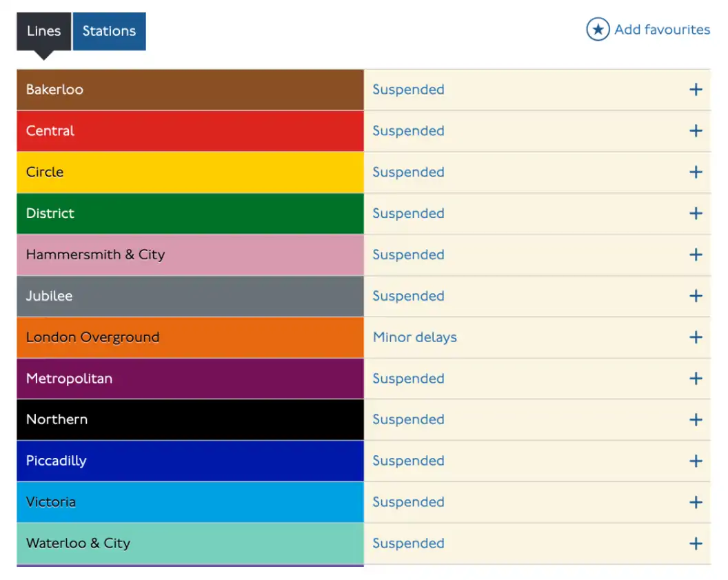The width and height of the screenshot is (728, 580).
Task: Select the yellow Circle line label
Action: point(190,172)
